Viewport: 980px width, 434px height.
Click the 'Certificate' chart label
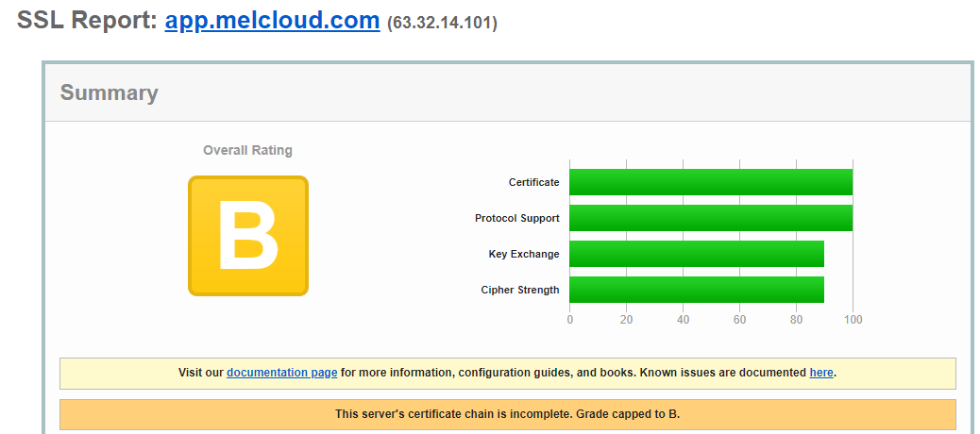[x=533, y=182]
